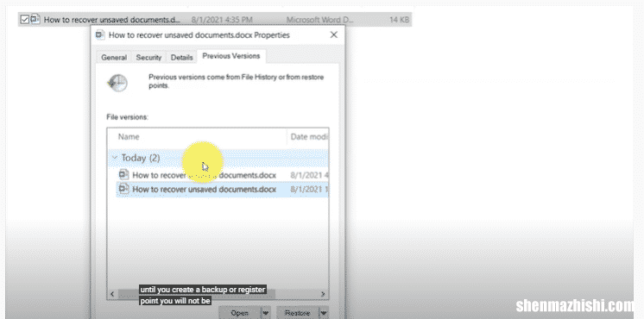Select file name in the Explorer list row
The height and width of the screenshot is (319, 644).
coord(112,20)
